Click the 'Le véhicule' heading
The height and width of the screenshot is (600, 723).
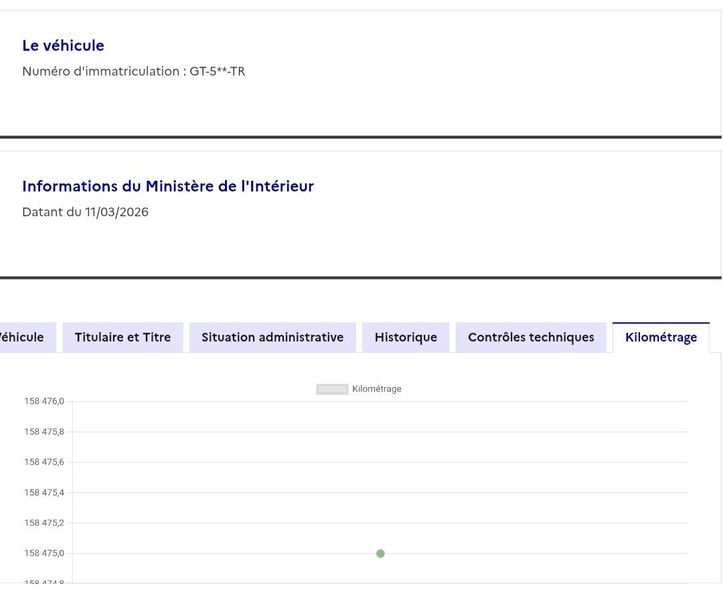click(63, 45)
